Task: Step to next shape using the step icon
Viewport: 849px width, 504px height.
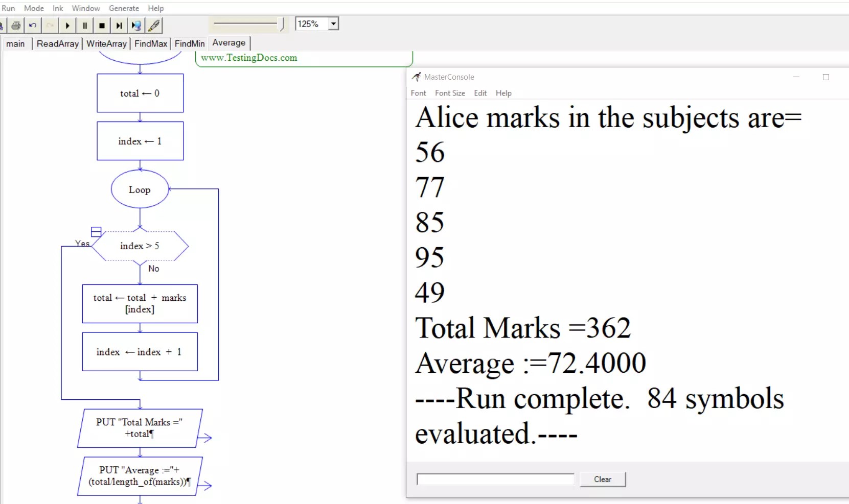Action: (119, 26)
